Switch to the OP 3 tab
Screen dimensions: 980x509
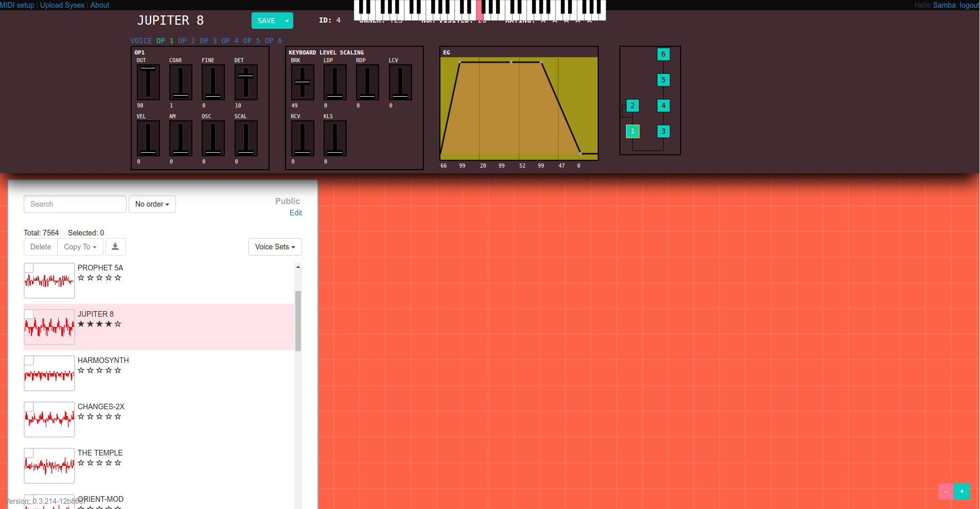[x=208, y=41]
